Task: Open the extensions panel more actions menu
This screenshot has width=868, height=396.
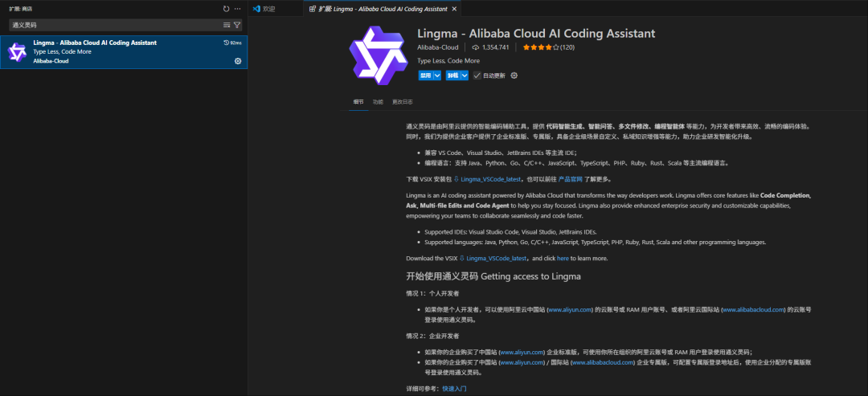Action: tap(237, 9)
